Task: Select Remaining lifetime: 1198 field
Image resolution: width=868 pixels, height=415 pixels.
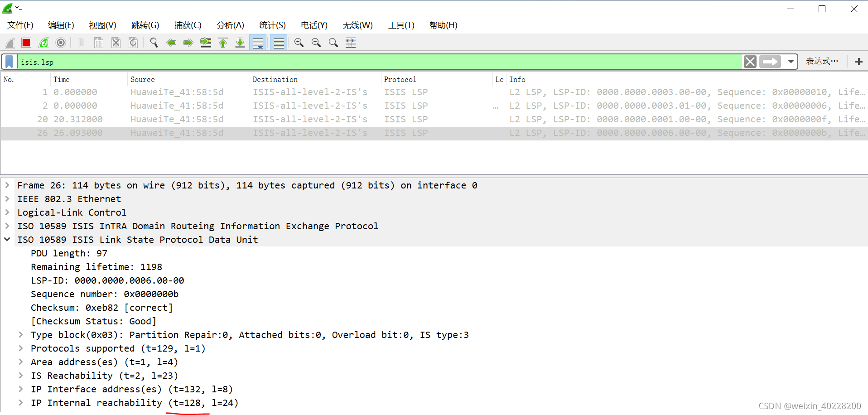Action: coord(96,267)
